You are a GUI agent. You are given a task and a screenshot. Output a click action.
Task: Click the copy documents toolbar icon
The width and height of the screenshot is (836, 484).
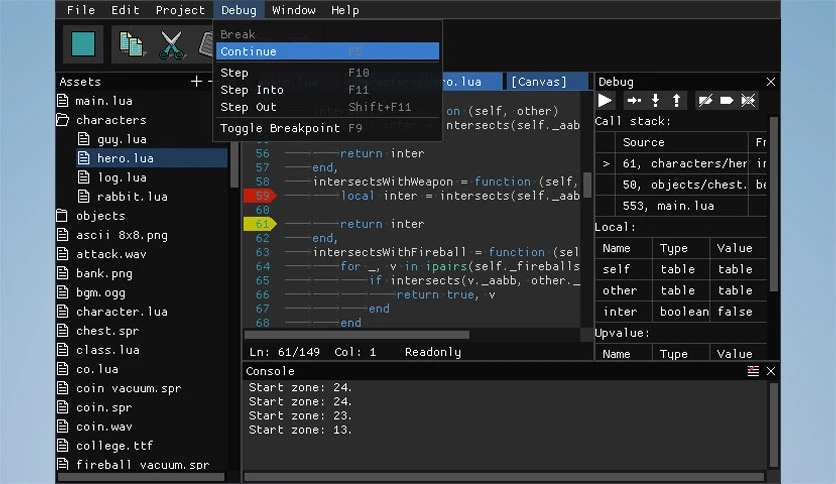(131, 44)
